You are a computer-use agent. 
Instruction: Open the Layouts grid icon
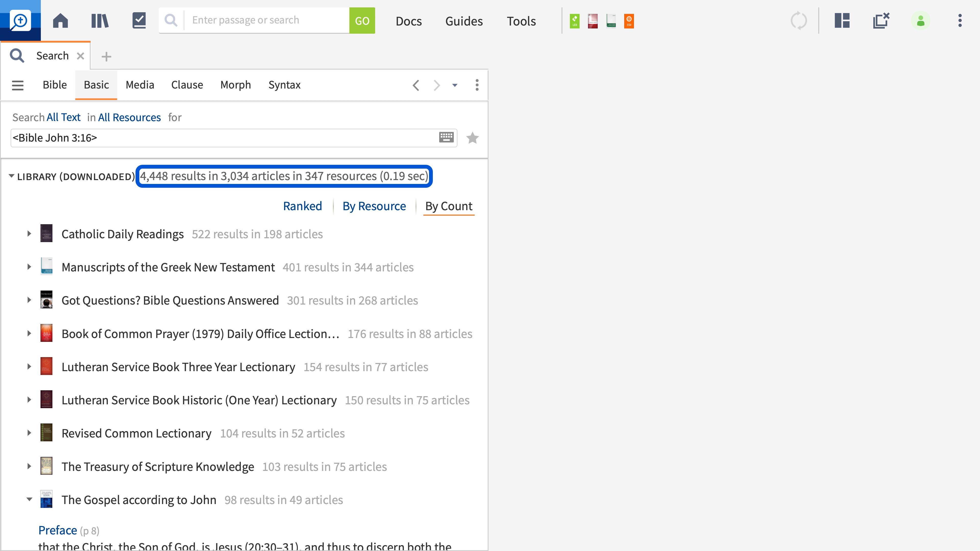point(842,20)
